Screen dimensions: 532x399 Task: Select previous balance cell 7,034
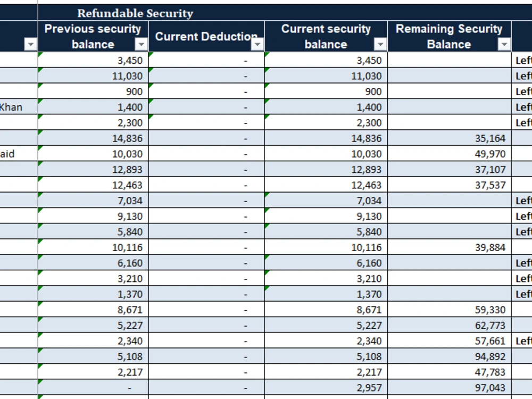tap(93, 201)
